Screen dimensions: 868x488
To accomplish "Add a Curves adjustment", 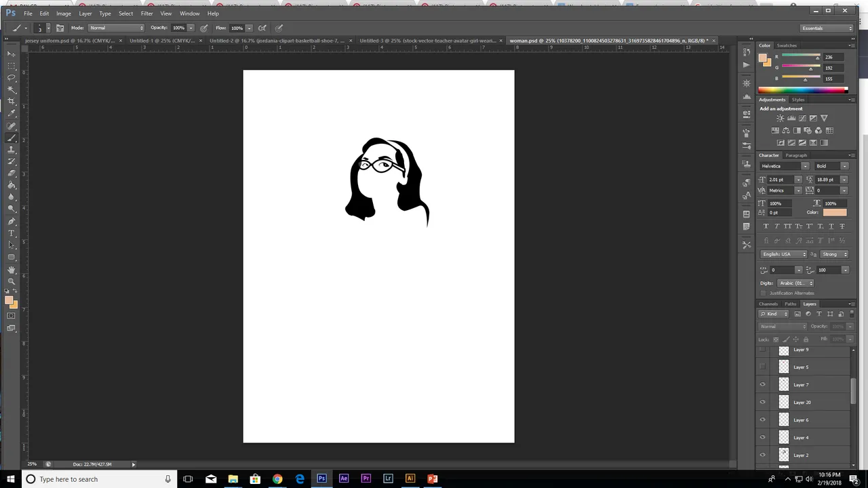I will pyautogui.click(x=802, y=118).
